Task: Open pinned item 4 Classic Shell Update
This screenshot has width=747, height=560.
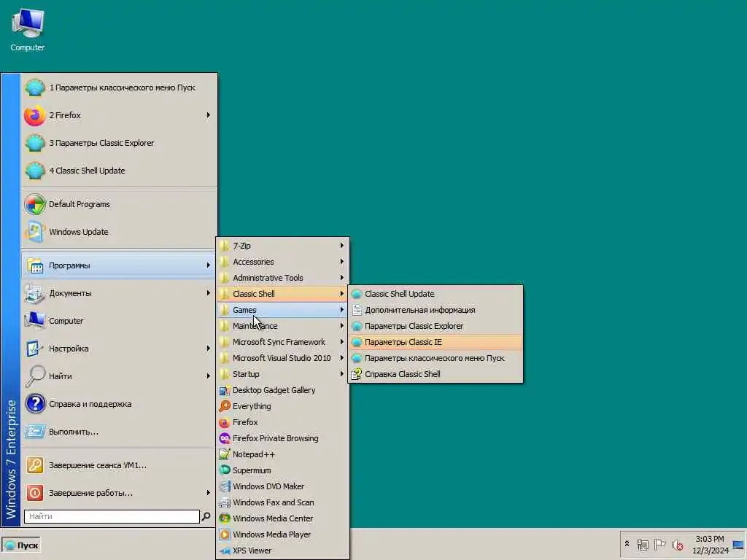Action: pos(119,171)
